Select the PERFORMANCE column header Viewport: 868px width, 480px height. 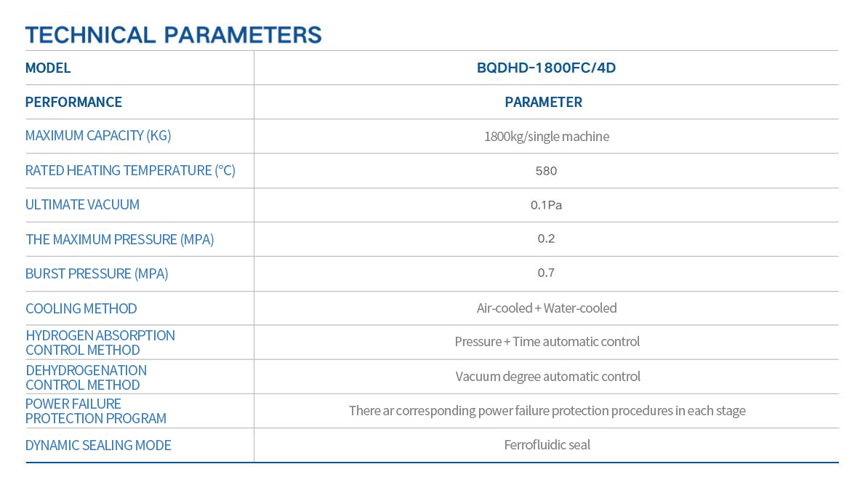click(73, 103)
